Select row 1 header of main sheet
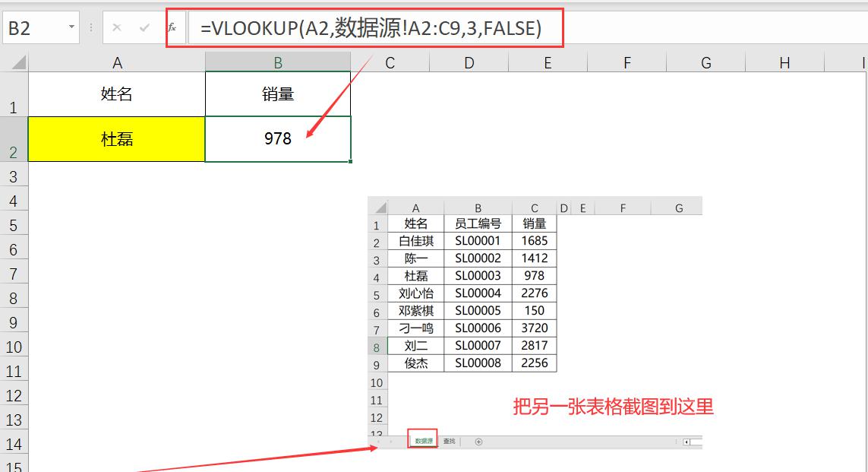 pos(13,94)
